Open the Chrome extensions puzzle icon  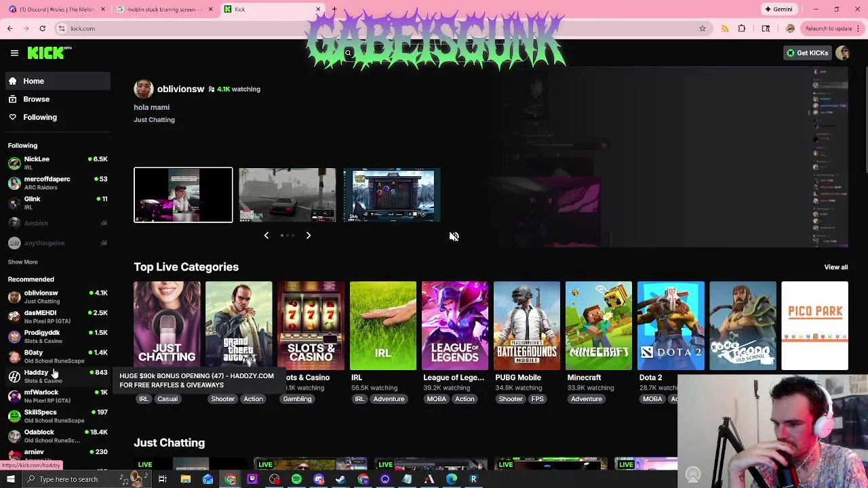[742, 28]
